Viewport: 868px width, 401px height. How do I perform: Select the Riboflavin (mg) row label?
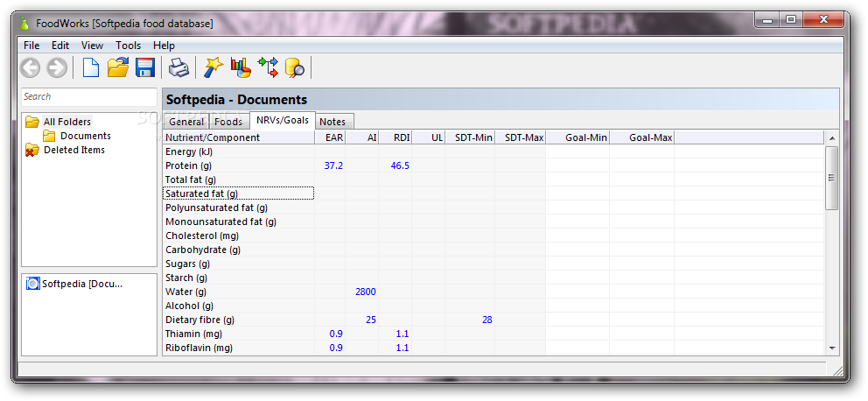pos(199,348)
